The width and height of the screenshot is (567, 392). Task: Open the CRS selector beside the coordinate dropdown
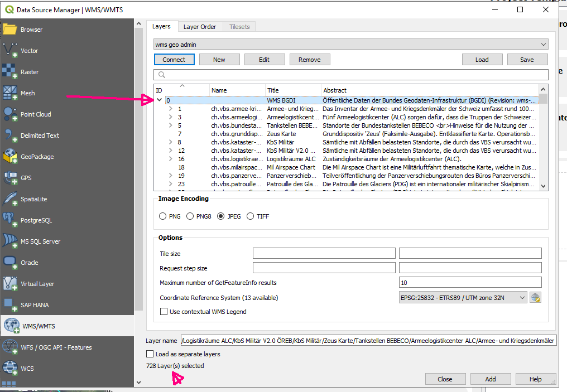535,297
